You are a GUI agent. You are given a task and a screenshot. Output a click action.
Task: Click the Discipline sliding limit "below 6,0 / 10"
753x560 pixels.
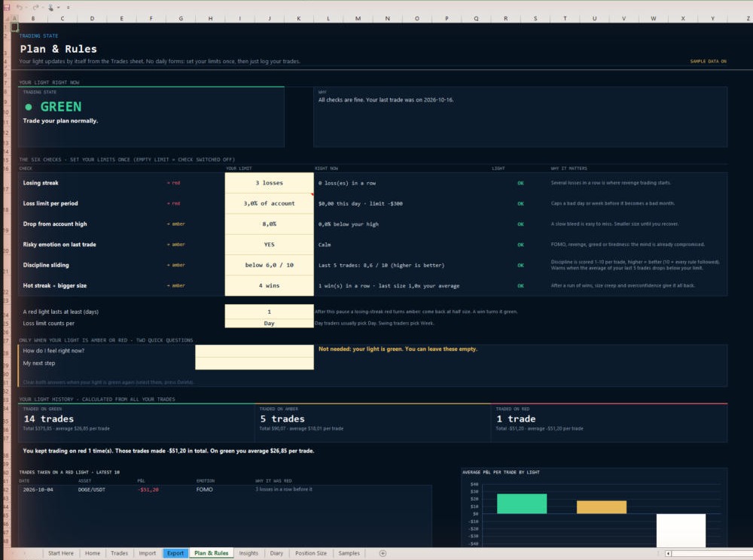[270, 265]
